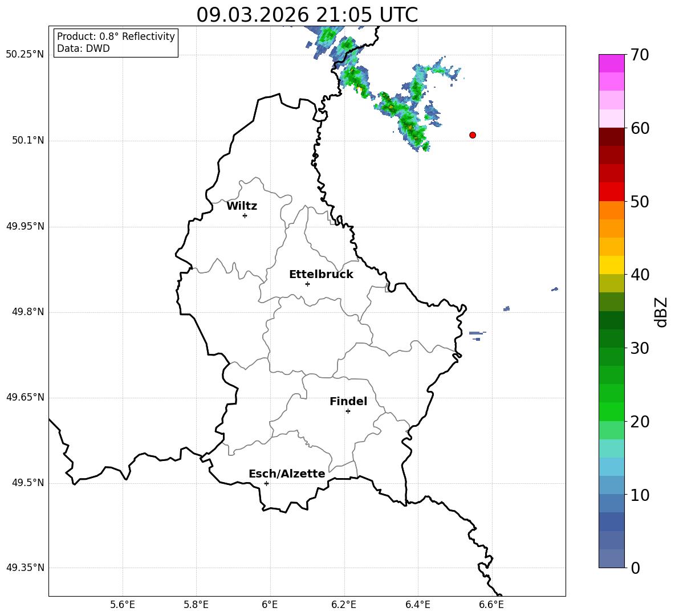Click the yellow swatch just above 40 dBZ
The height and width of the screenshot is (616, 675).
[x=612, y=265]
